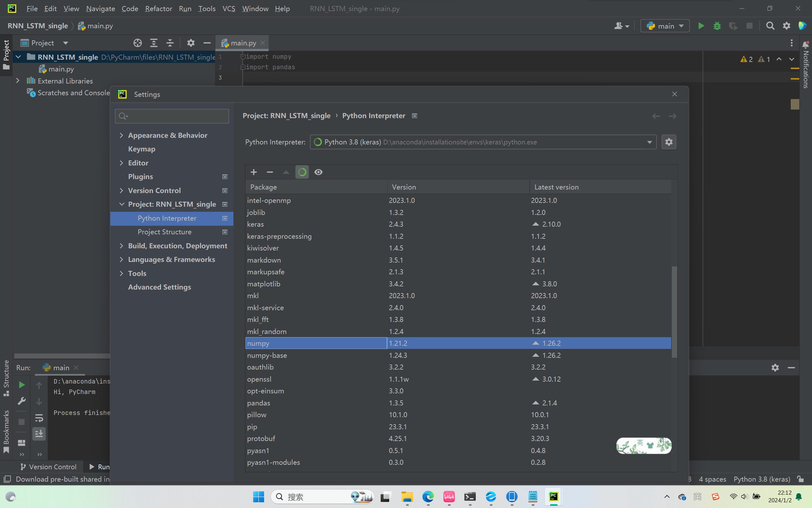Hide the Project tool window
The image size is (812, 508).
tap(207, 43)
